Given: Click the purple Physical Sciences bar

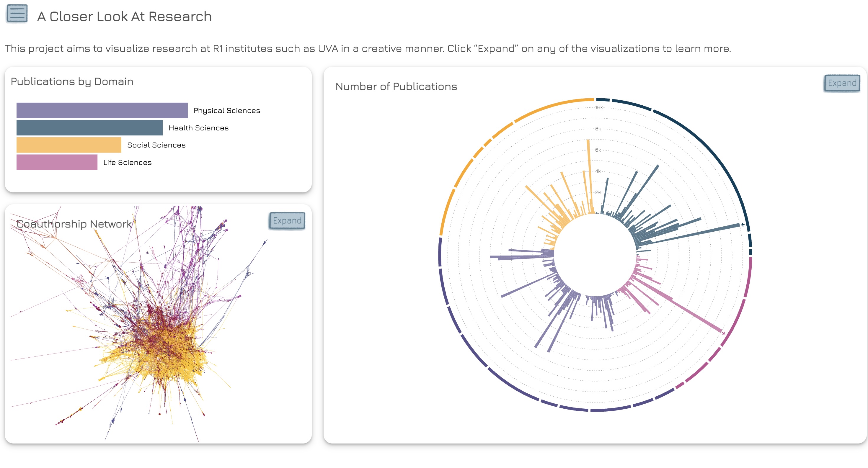Looking at the screenshot, I should coord(102,110).
